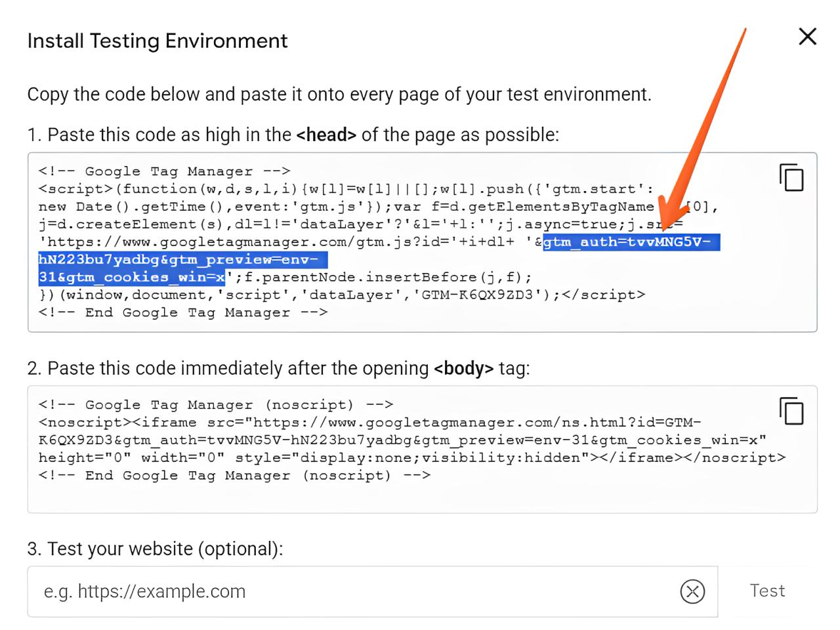Copy the body noscript code snippet
The width and height of the screenshot is (840, 630).
[x=791, y=411]
